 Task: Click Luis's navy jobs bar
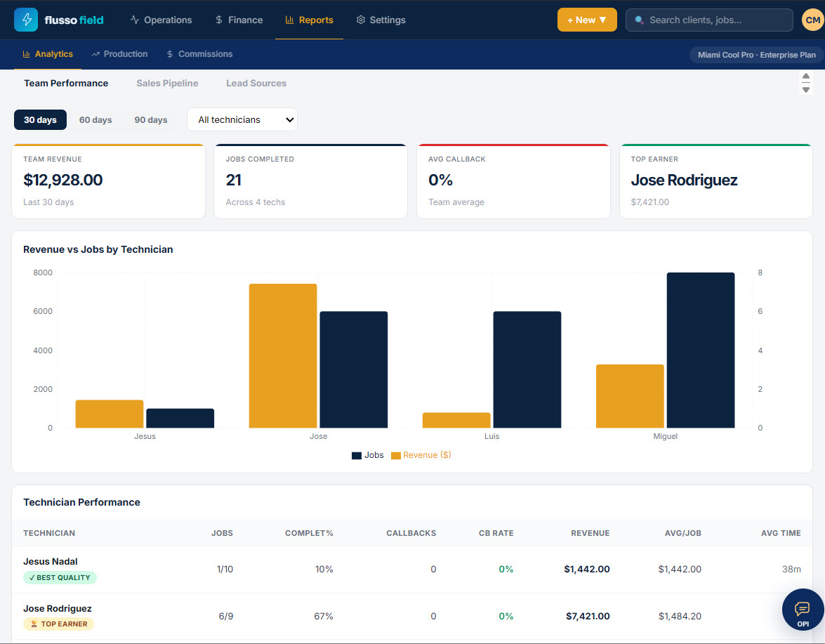[x=527, y=369]
